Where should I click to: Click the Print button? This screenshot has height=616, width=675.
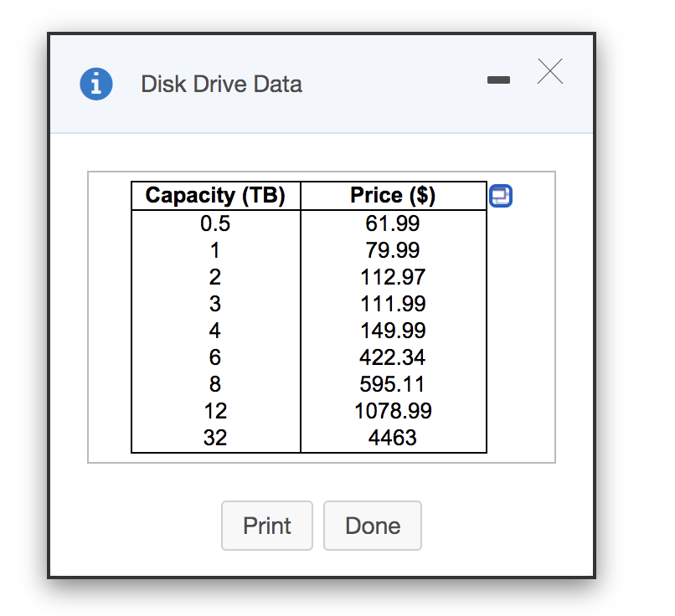coord(267,526)
